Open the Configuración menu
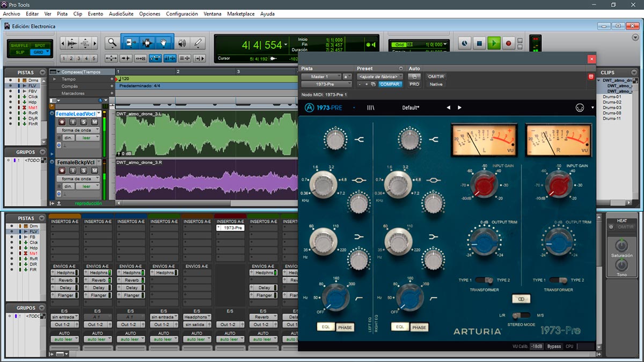644x362 pixels. [x=182, y=14]
